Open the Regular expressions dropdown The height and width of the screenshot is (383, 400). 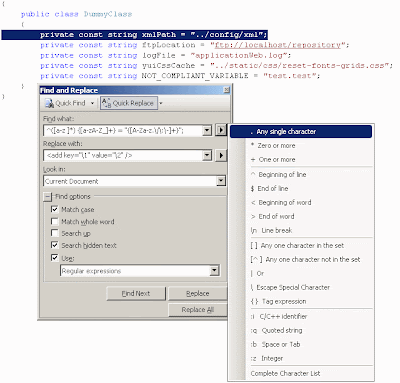click(215, 271)
